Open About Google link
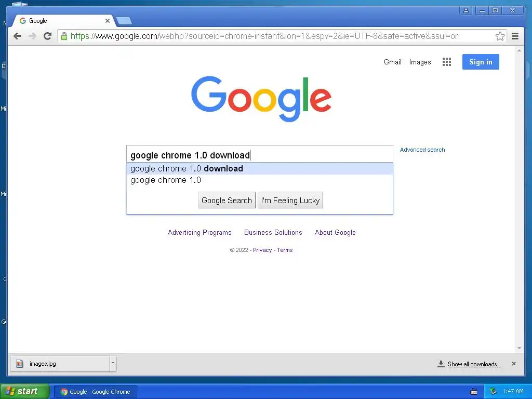Viewport: 532px width, 399px height. (335, 232)
